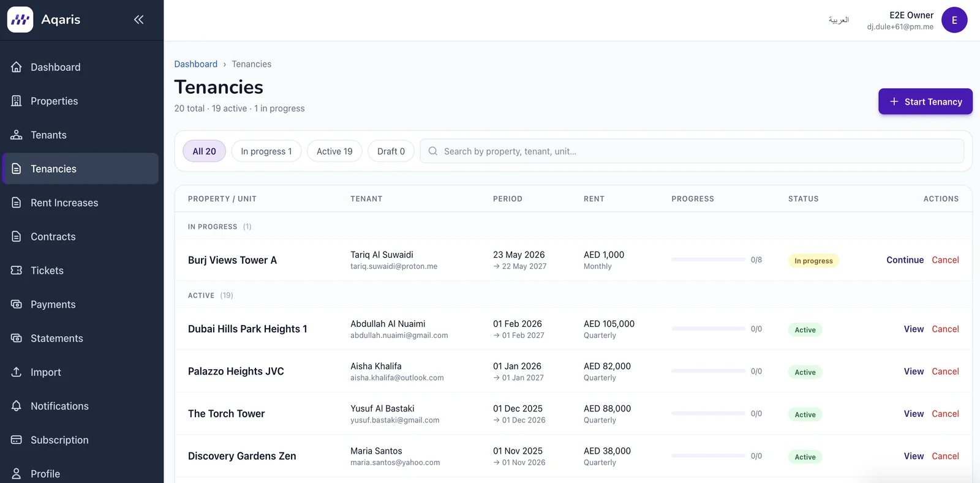Click the Import upload icon
Viewport: 980px width, 483px height.
click(x=17, y=372)
